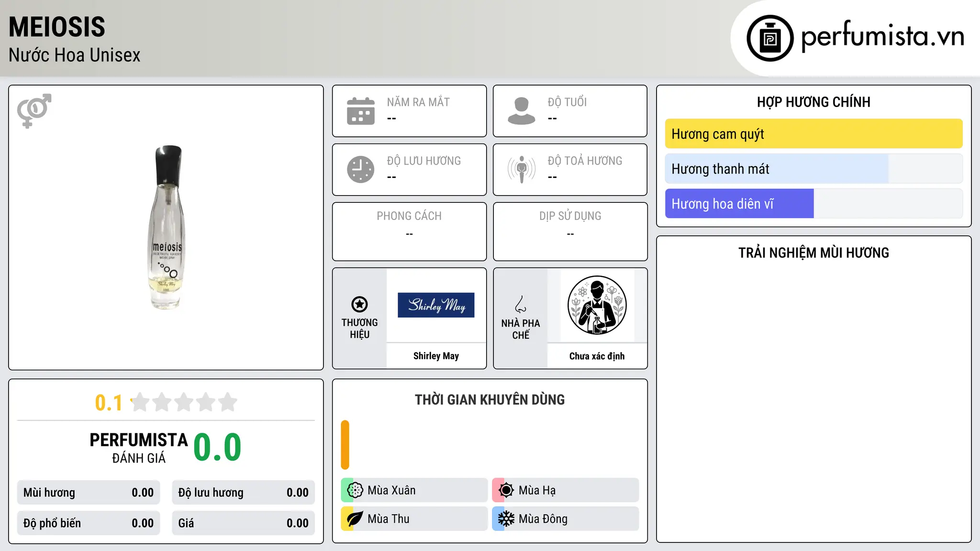
Task: Click the Shirley May brand name link
Action: tap(436, 356)
